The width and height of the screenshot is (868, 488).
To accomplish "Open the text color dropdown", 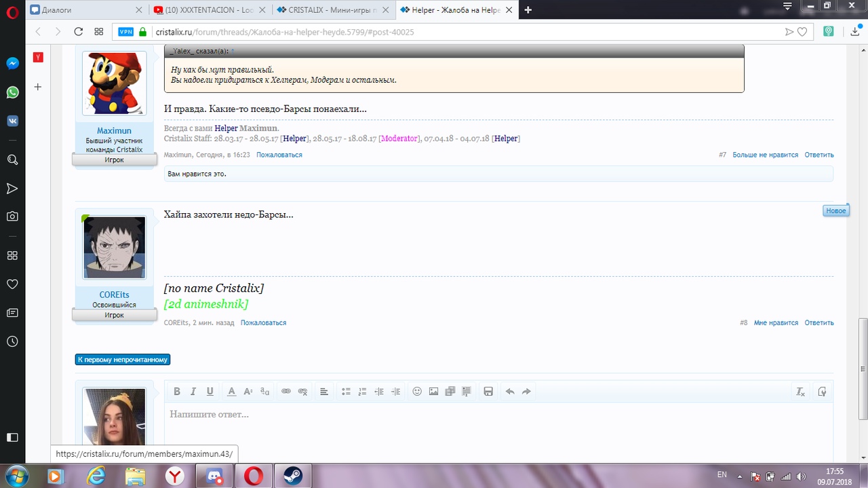I will tap(231, 392).
